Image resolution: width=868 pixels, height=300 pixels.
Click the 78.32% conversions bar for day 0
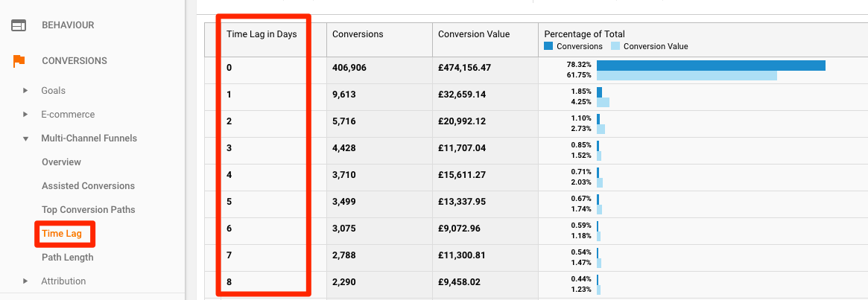pyautogui.click(x=710, y=66)
